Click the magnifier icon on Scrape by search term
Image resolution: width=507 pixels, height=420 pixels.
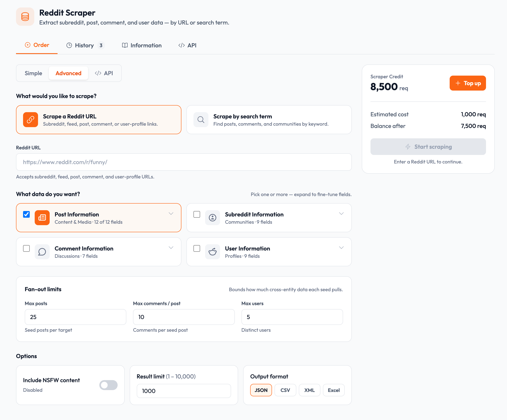pos(201,119)
